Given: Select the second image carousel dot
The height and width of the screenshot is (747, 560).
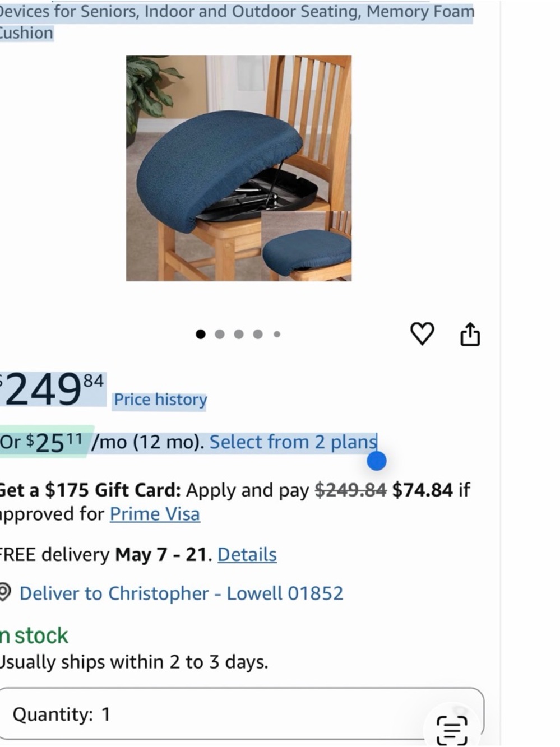Looking at the screenshot, I should click(x=220, y=334).
